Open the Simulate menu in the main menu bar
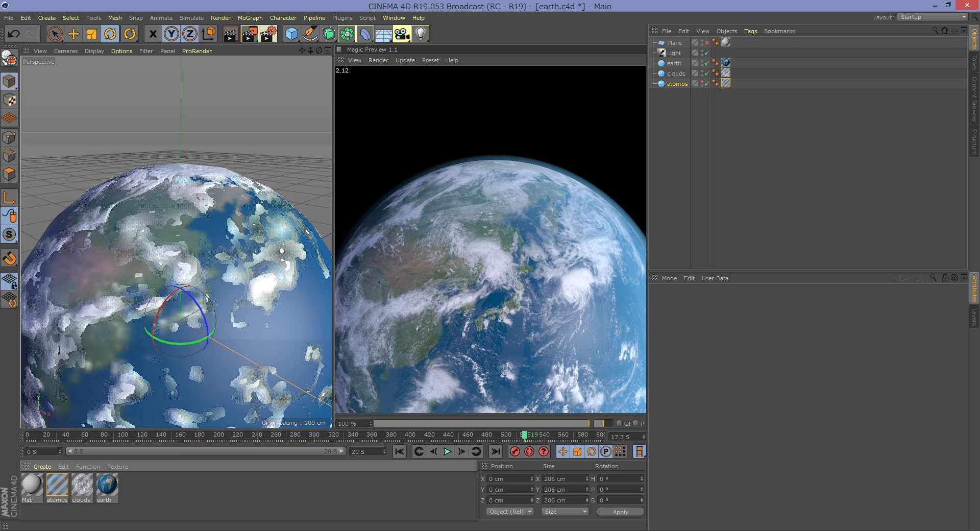 click(x=191, y=18)
